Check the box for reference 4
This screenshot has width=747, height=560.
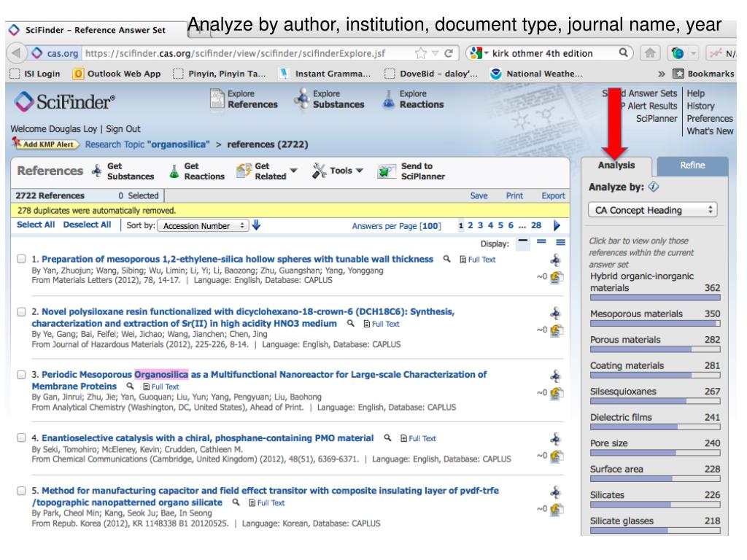click(x=21, y=437)
